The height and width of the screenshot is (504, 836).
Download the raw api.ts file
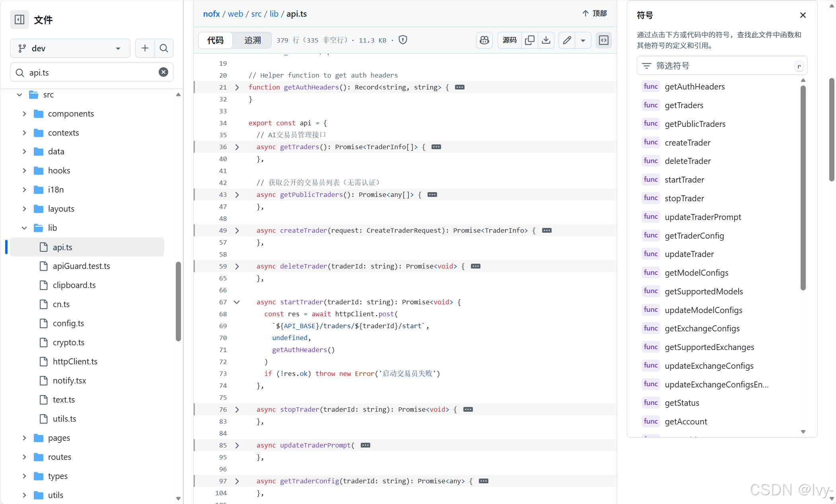pyautogui.click(x=546, y=40)
